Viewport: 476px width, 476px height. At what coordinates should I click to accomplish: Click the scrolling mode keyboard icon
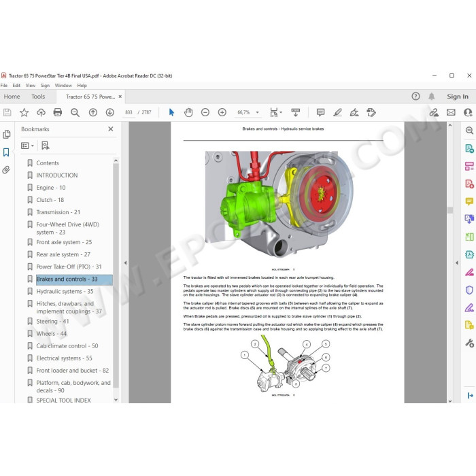pyautogui.click(x=295, y=113)
